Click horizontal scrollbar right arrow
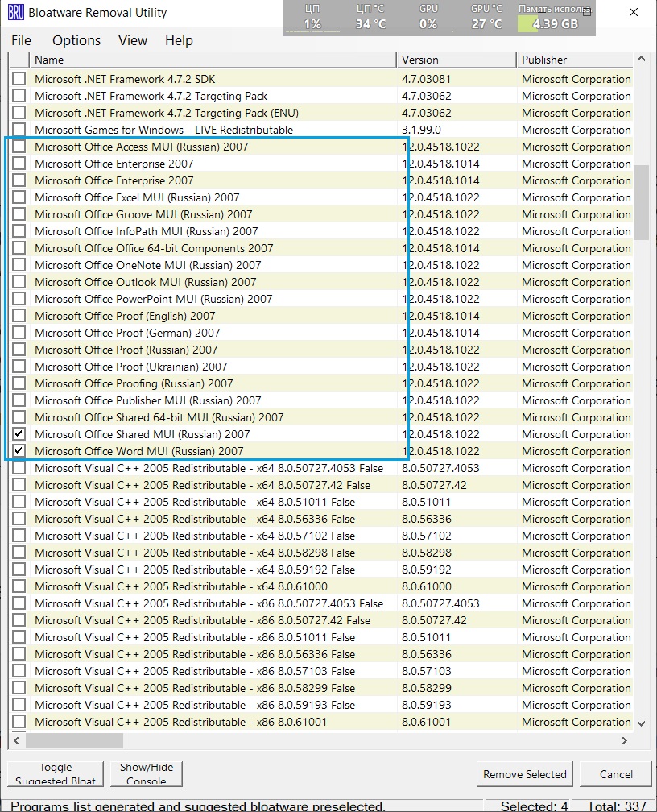This screenshot has height=812, width=657. coord(624,740)
